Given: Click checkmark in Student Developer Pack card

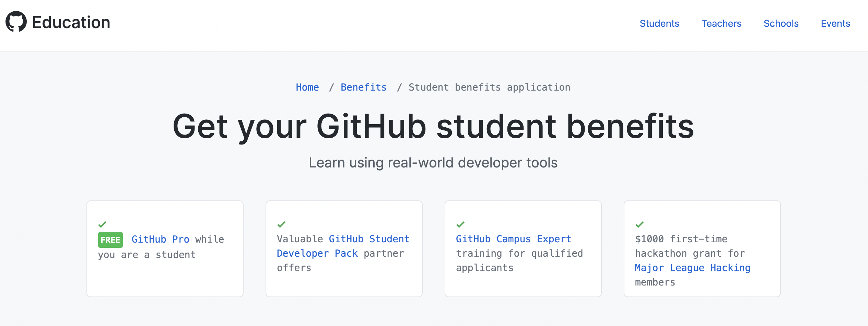Looking at the screenshot, I should tap(281, 224).
